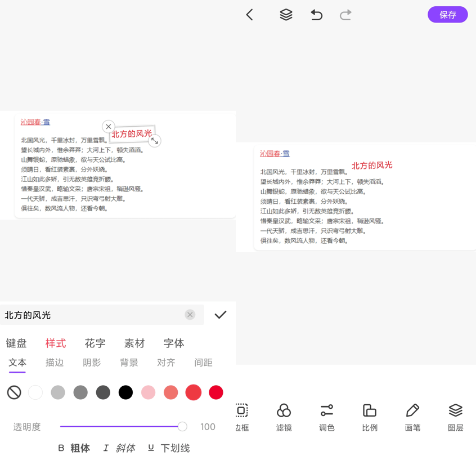Screen dimensions: 476x460
Task: Pick the crimson color swatch
Action: tap(216, 392)
